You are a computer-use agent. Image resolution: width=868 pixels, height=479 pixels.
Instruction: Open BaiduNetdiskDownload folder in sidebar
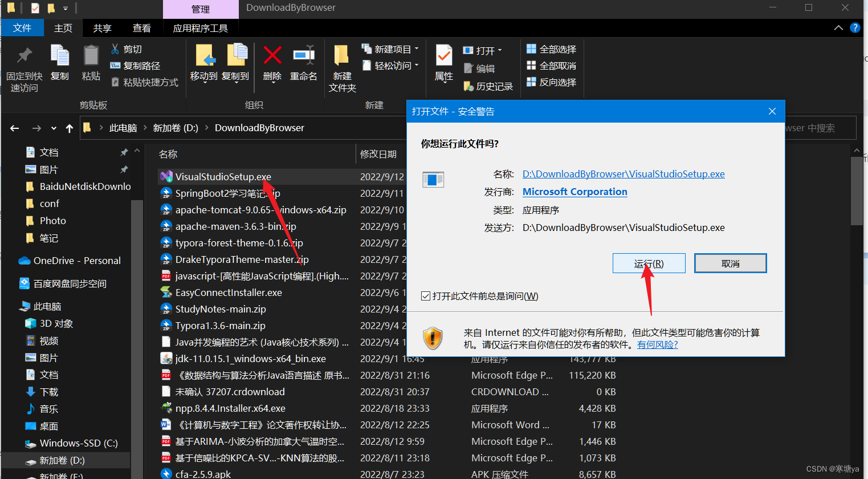[78, 186]
